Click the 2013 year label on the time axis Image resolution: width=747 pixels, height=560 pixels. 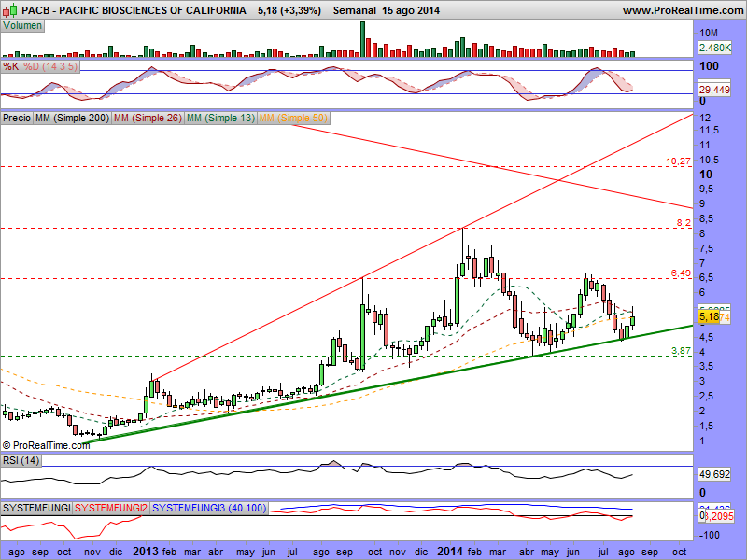(x=146, y=552)
